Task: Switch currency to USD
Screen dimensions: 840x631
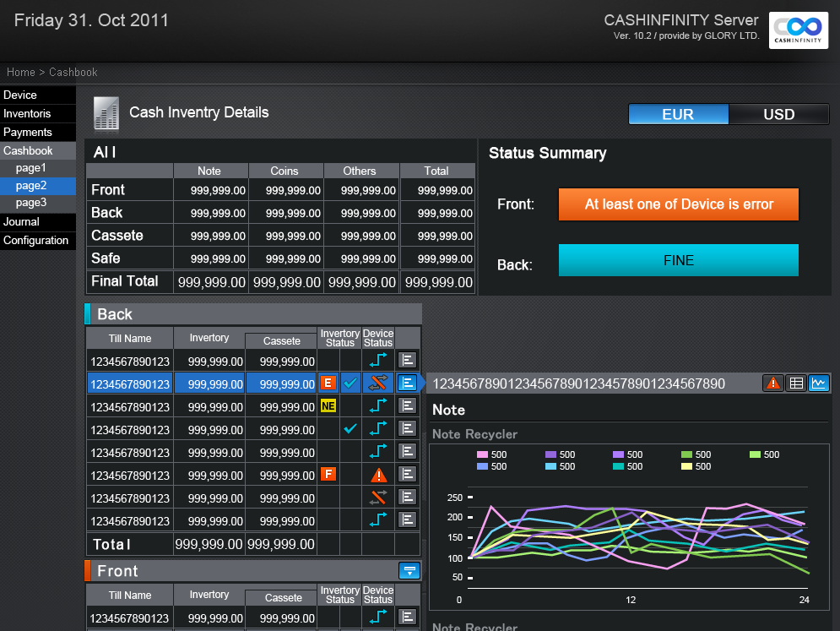Action: [778, 114]
